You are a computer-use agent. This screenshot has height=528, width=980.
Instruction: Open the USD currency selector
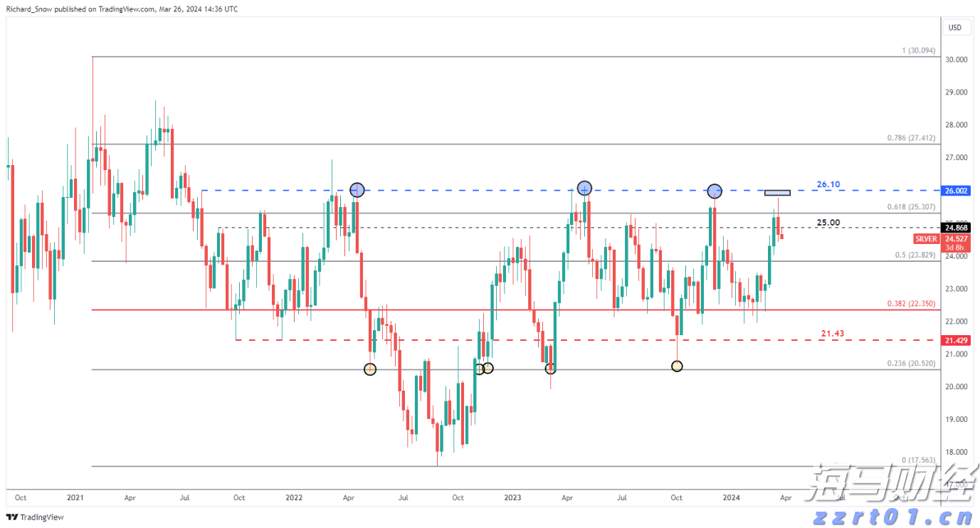(955, 28)
